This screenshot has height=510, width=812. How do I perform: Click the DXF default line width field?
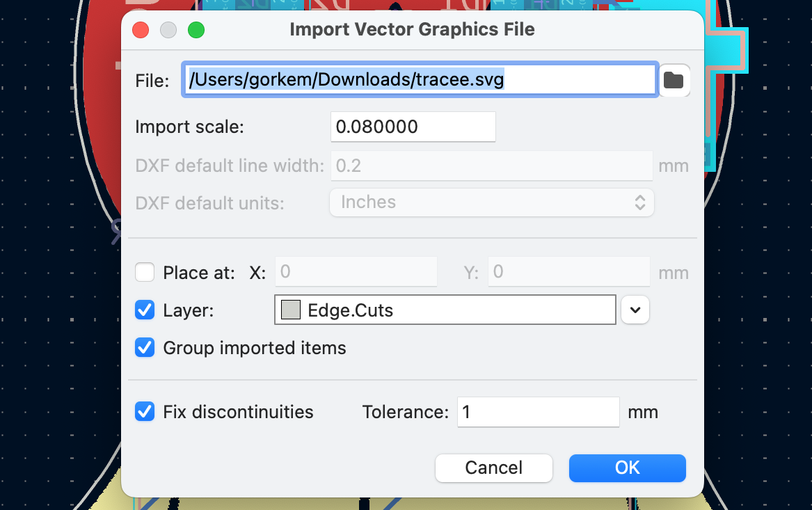[x=491, y=166]
